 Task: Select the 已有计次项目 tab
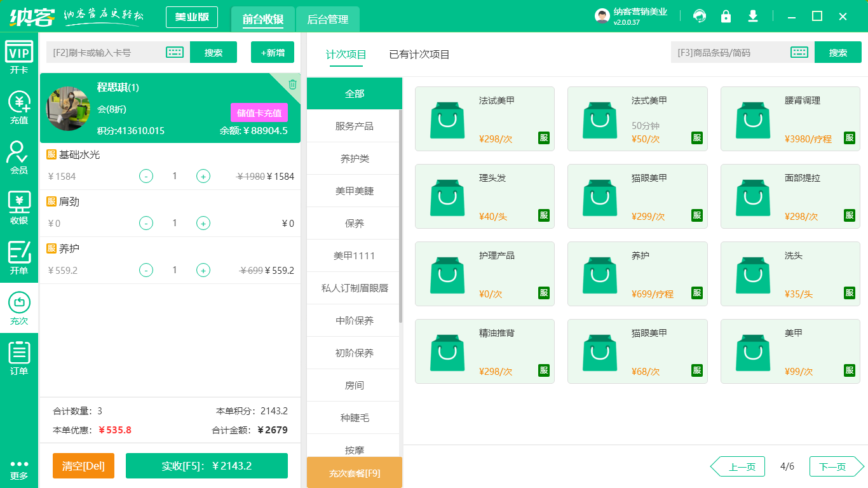[419, 55]
